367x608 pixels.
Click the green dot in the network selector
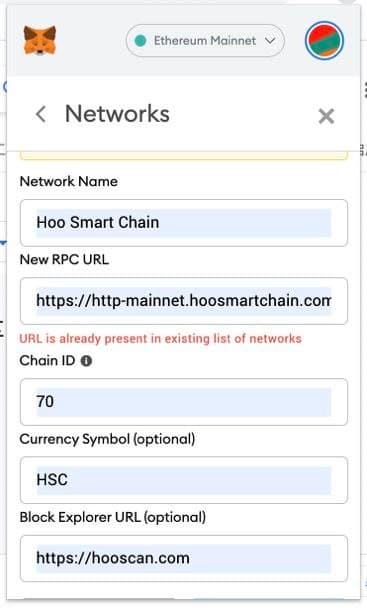point(140,40)
